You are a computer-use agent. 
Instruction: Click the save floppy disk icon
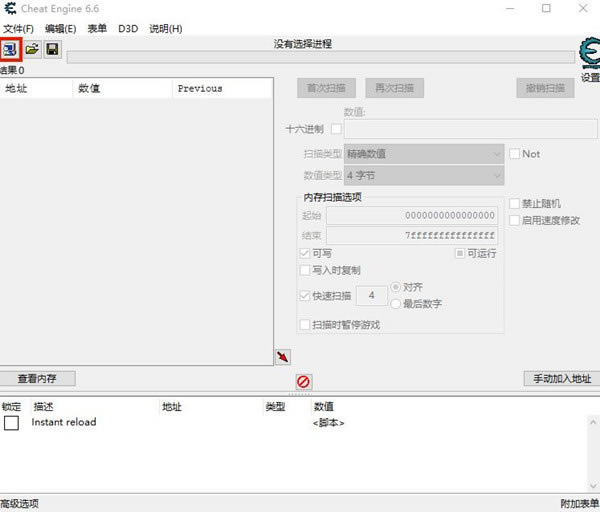(x=52, y=48)
